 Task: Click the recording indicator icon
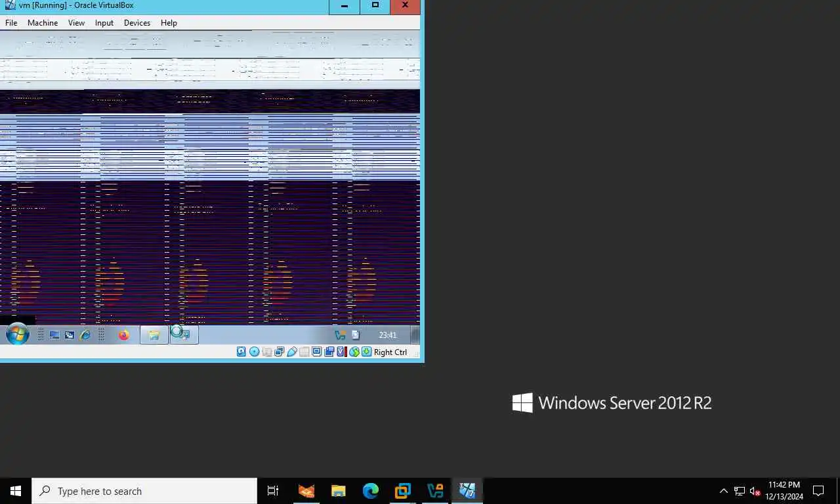click(x=329, y=352)
